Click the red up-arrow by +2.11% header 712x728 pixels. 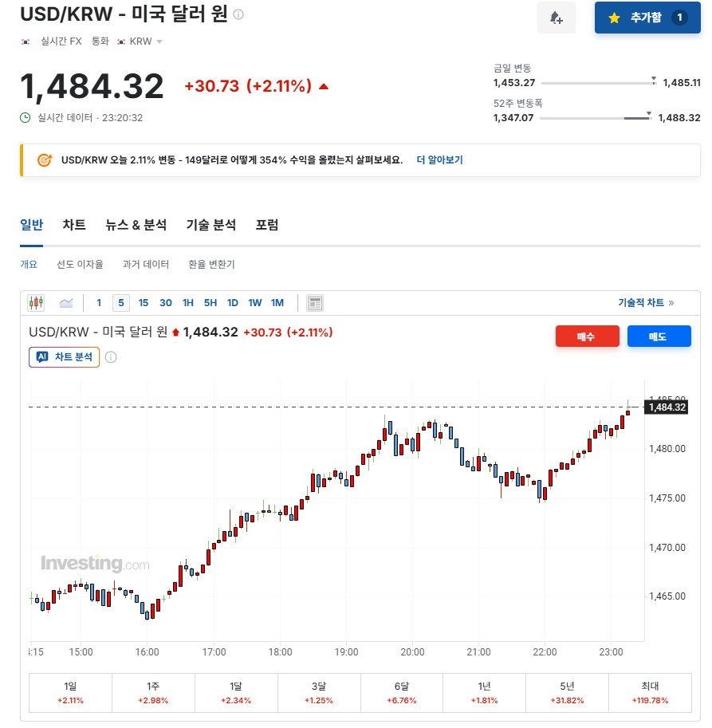(x=324, y=86)
